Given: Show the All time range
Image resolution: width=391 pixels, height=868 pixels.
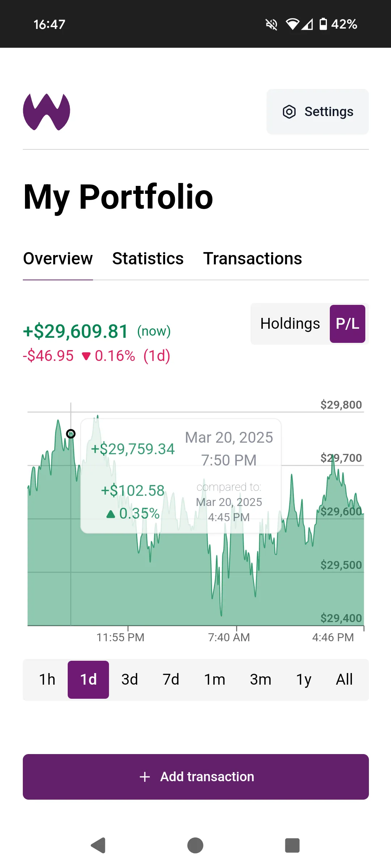Looking at the screenshot, I should coord(344,680).
